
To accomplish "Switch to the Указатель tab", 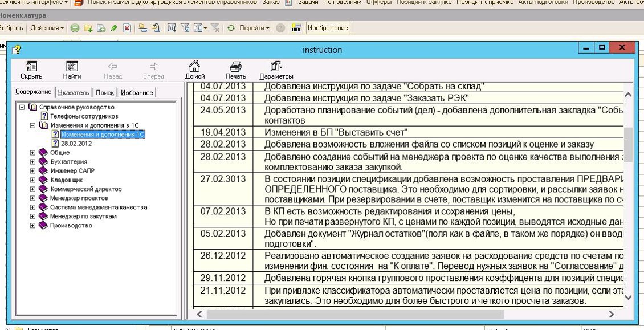I will [74, 93].
